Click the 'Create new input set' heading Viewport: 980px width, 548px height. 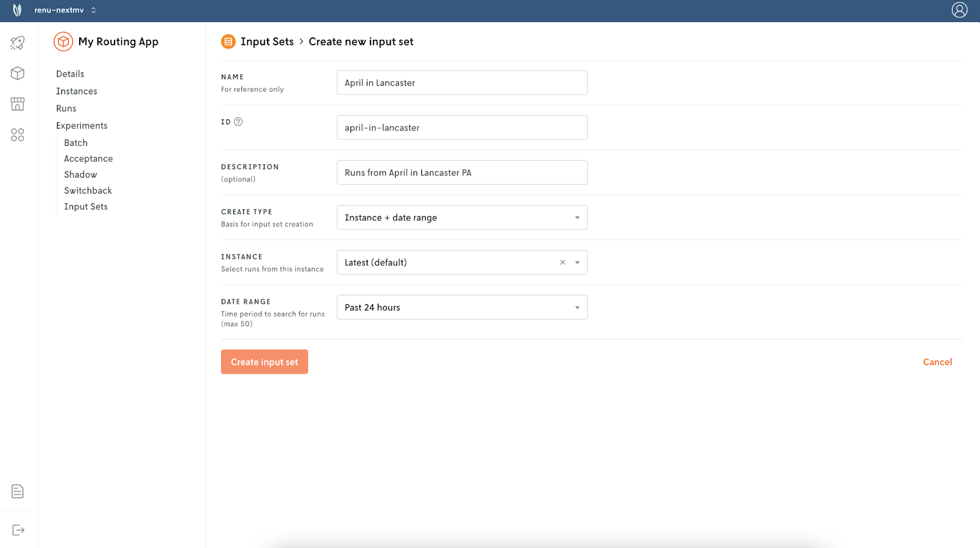coord(361,42)
